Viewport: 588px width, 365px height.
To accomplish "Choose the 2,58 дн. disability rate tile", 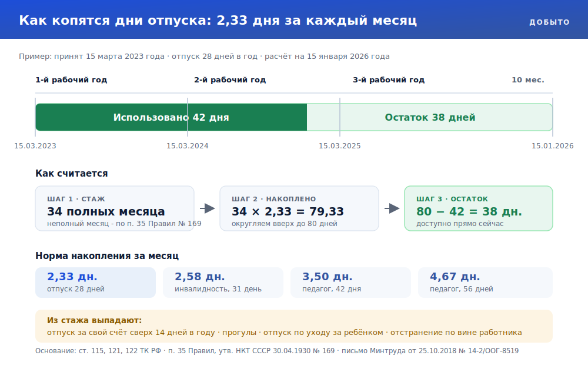I will [x=223, y=283].
